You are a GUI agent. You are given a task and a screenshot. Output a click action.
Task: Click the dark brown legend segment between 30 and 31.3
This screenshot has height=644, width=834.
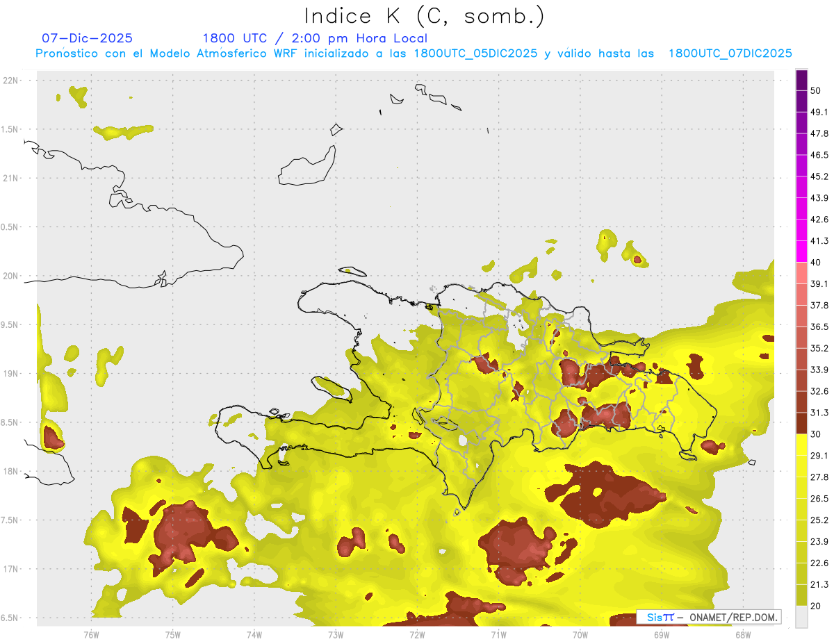pos(801,424)
